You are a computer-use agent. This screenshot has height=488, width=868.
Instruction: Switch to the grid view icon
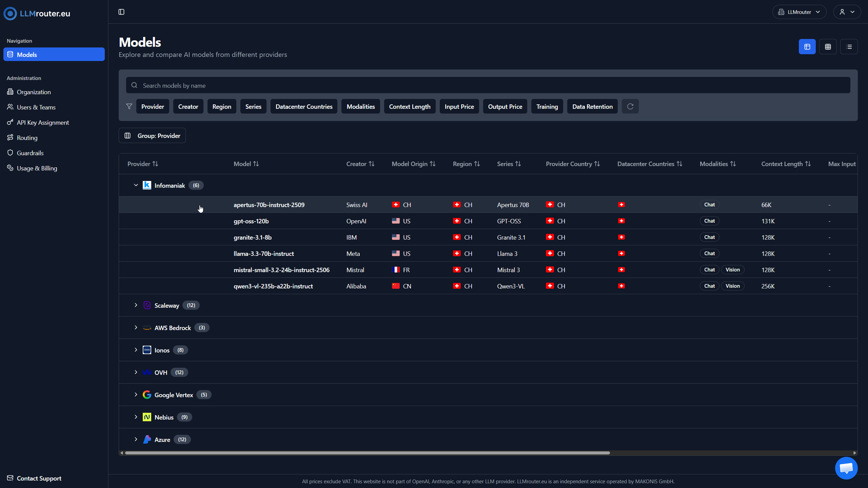click(828, 47)
